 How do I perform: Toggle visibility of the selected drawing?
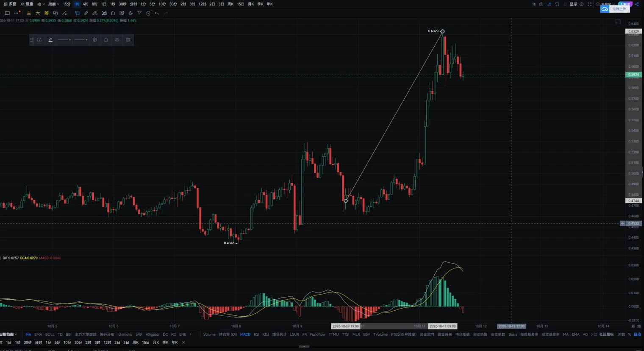point(117,40)
